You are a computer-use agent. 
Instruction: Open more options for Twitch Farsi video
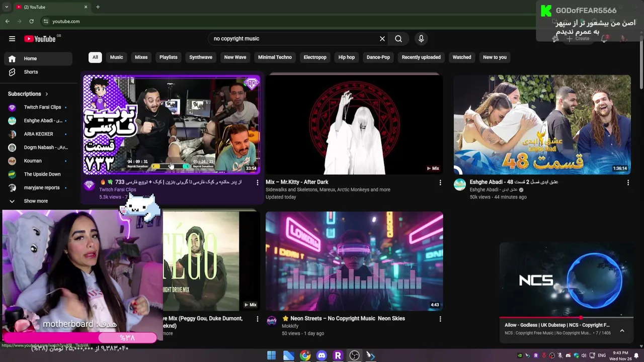point(257,183)
